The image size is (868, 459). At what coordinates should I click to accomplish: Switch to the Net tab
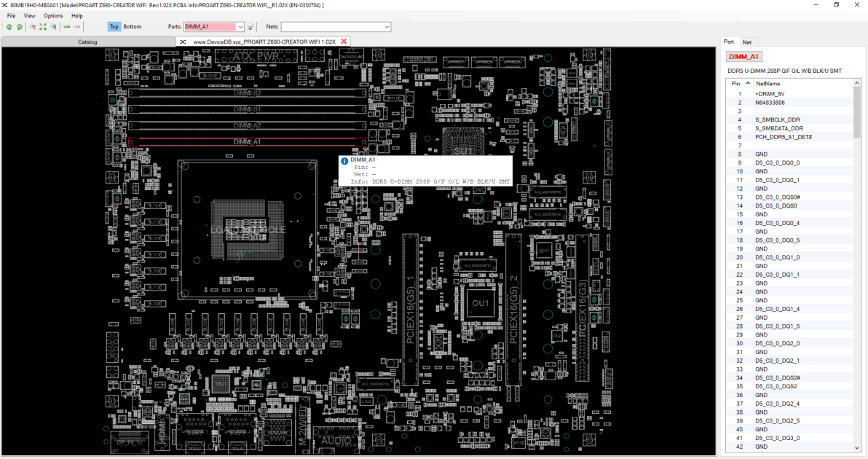pyautogui.click(x=747, y=42)
